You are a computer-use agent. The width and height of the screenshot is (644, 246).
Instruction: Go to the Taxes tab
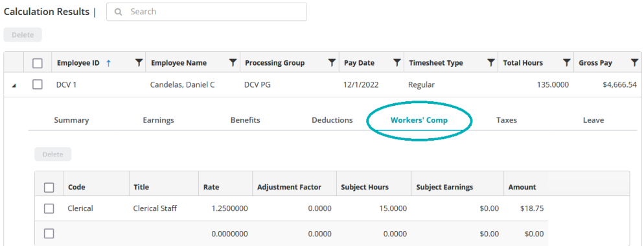point(507,120)
